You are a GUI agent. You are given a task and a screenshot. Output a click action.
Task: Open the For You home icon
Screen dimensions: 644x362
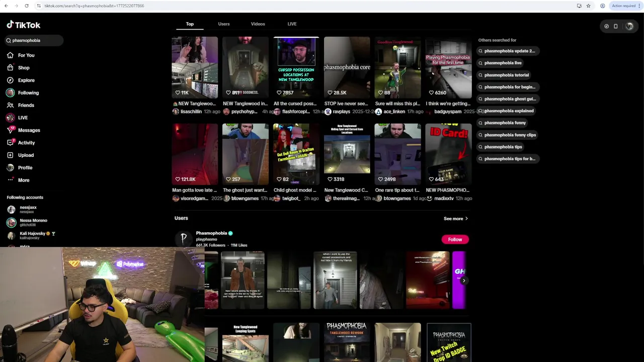click(10, 55)
